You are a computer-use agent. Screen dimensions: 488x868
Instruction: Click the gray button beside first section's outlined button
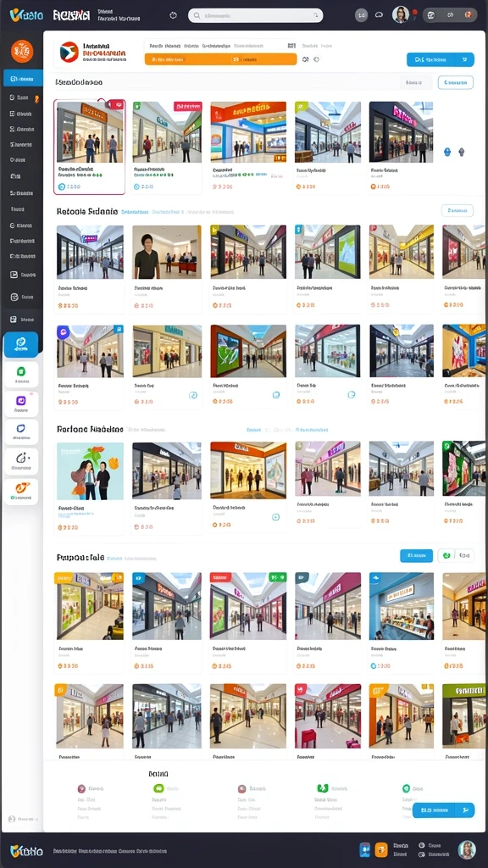point(415,82)
